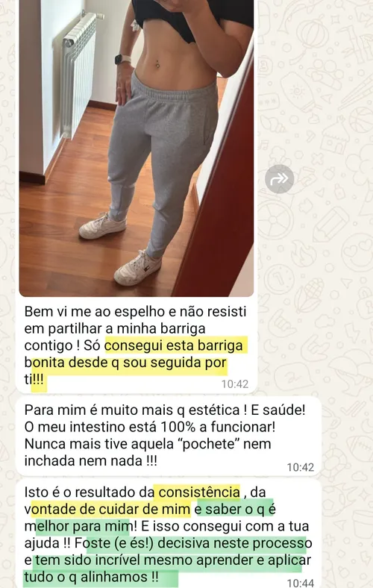Image resolution: width=373 pixels, height=588 pixels.
Task: Click the yellow highlighted word 'consistência'
Action: (x=199, y=492)
